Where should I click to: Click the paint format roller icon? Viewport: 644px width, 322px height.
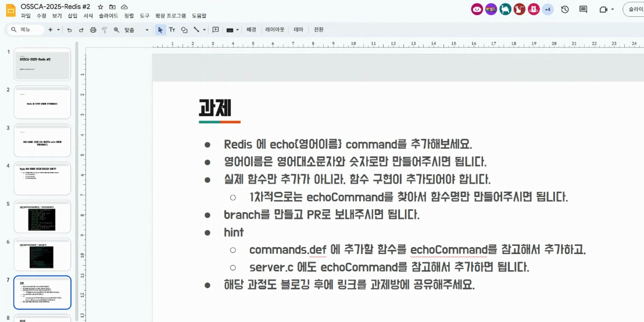click(104, 30)
